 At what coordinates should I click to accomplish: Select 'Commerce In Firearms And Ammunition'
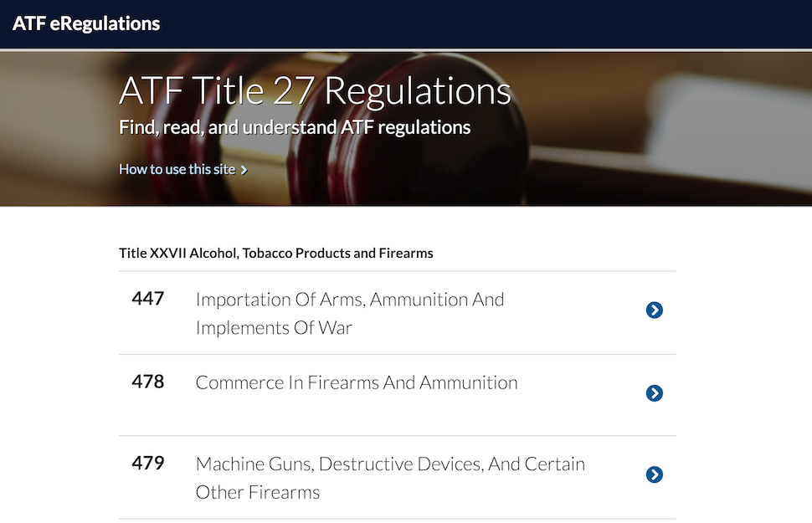(x=357, y=382)
